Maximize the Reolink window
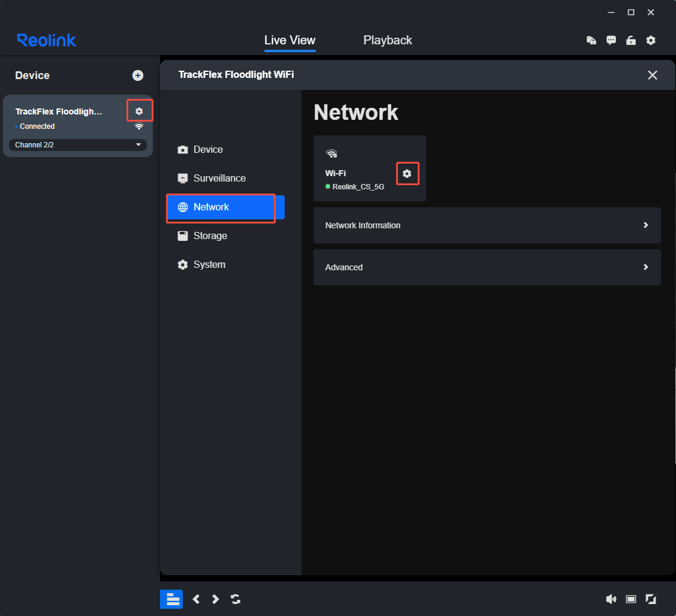This screenshot has height=616, width=676. point(630,13)
